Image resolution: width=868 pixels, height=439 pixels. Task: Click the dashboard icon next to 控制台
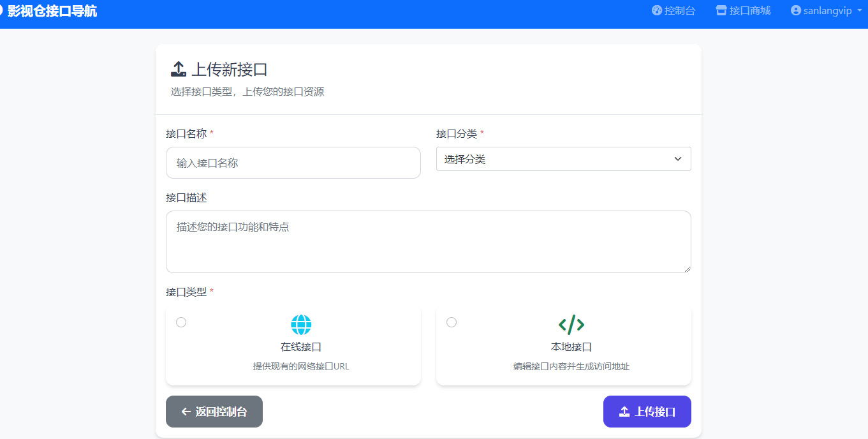656,10
